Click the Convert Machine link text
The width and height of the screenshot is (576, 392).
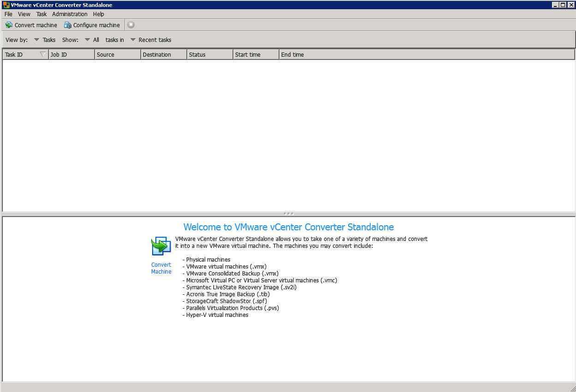pyautogui.click(x=161, y=268)
